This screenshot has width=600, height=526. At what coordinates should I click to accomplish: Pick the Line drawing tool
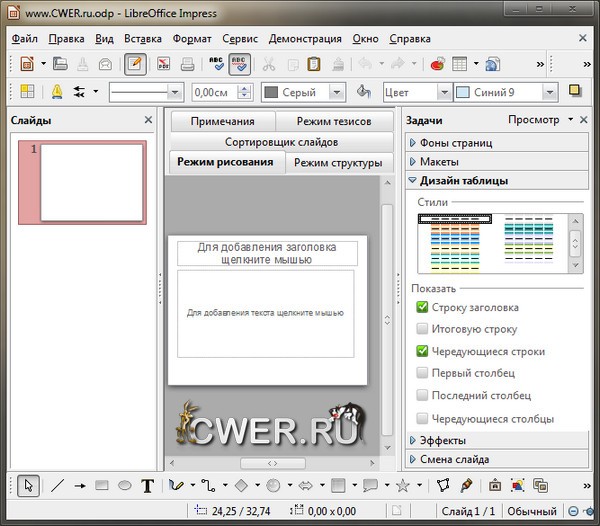coord(57,486)
